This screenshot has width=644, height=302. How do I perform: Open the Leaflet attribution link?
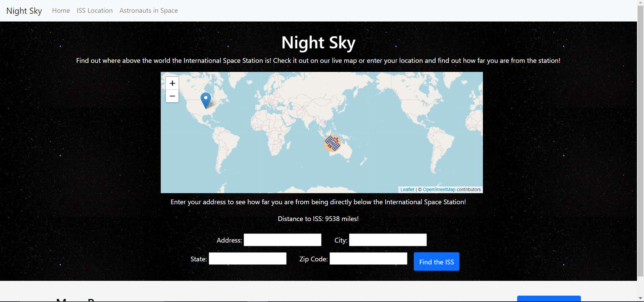[x=407, y=189]
